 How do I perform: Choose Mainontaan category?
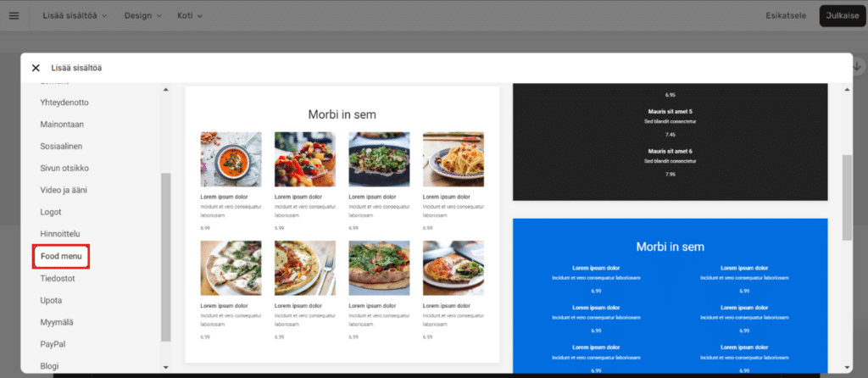click(x=62, y=125)
